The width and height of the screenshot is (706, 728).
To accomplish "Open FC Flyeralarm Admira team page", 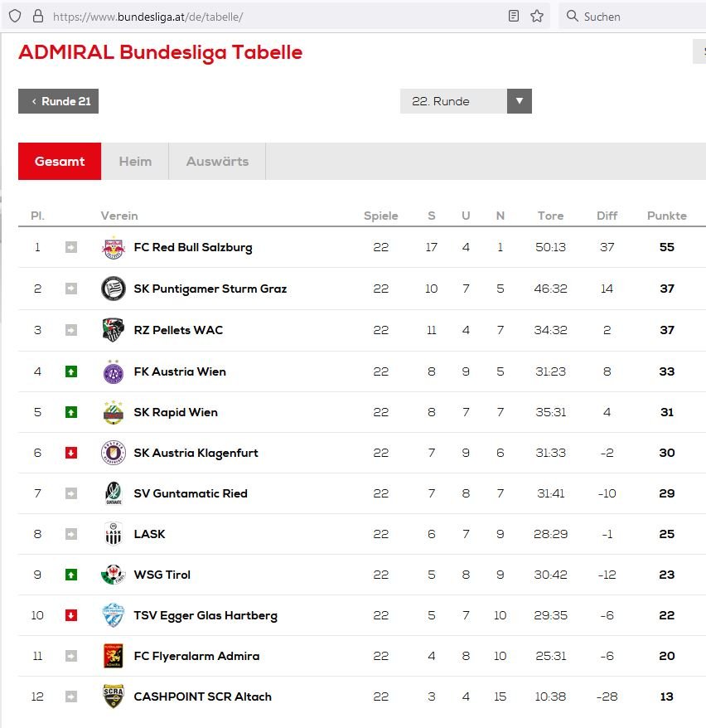I will pyautogui.click(x=196, y=656).
